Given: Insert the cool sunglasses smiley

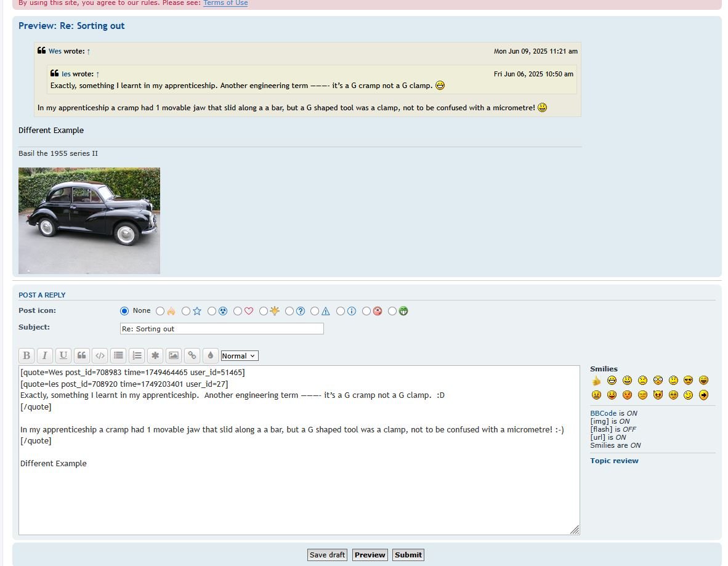Looking at the screenshot, I should click(688, 381).
